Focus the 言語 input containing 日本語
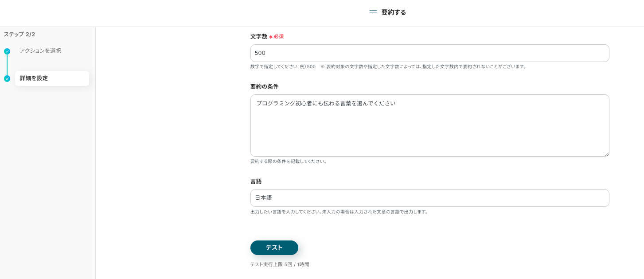Screen dimensions: 644x279 click(x=429, y=198)
